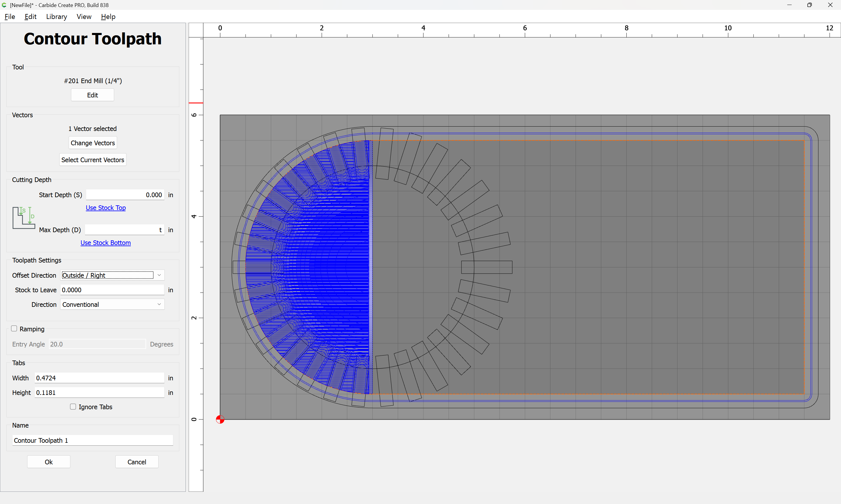Screen dimensions: 841x504
Task: Open the View menu
Action: click(84, 17)
